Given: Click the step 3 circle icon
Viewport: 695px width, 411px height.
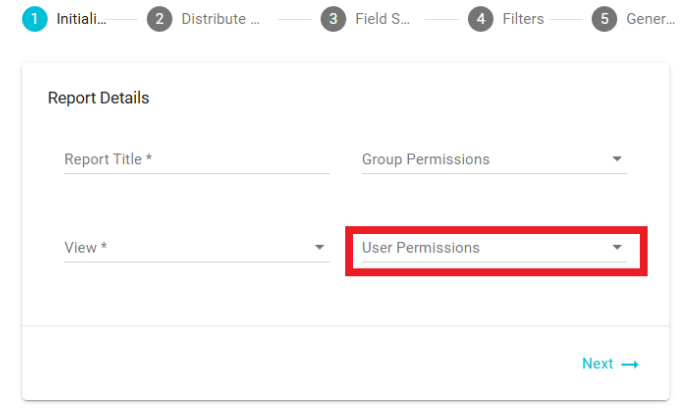Looking at the screenshot, I should coord(333,19).
